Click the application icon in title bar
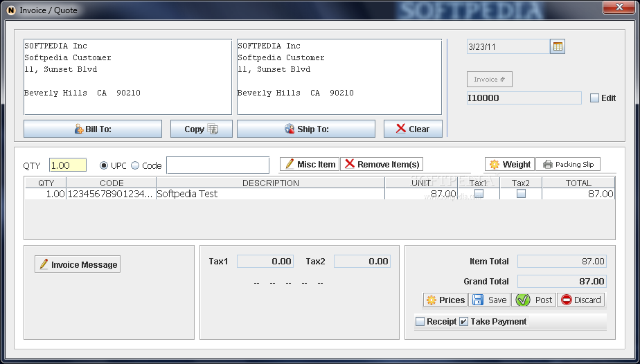The height and width of the screenshot is (364, 640). click(x=11, y=10)
